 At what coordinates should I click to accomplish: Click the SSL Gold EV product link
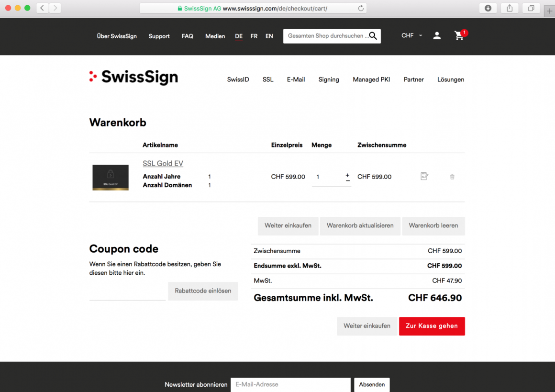pos(163,163)
